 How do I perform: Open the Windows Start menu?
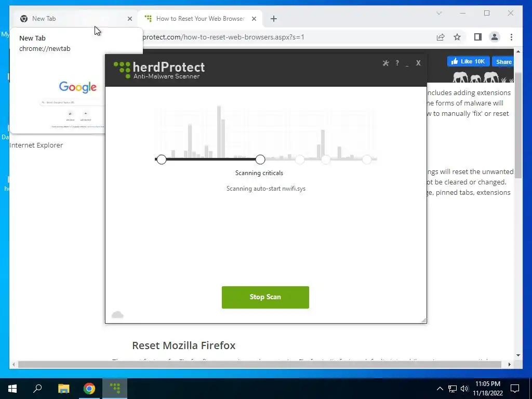tap(12, 389)
